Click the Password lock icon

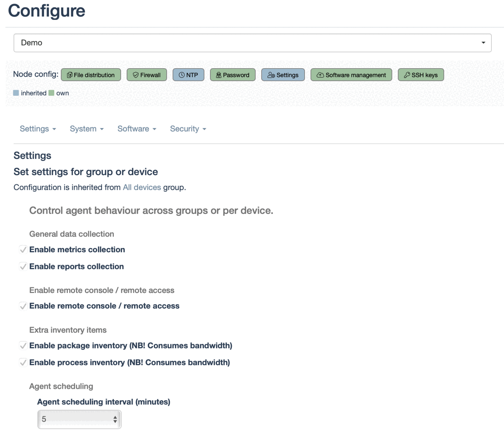[219, 75]
